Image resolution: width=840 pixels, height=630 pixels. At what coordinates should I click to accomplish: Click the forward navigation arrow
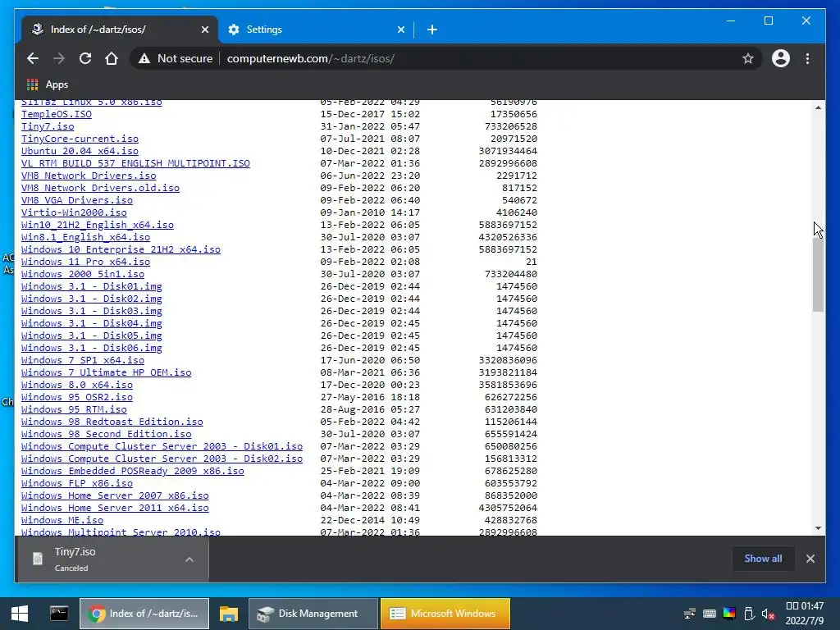click(x=59, y=58)
